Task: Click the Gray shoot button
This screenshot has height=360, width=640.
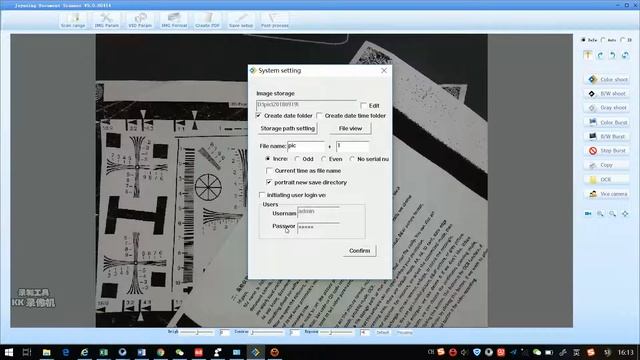Action: (607, 108)
